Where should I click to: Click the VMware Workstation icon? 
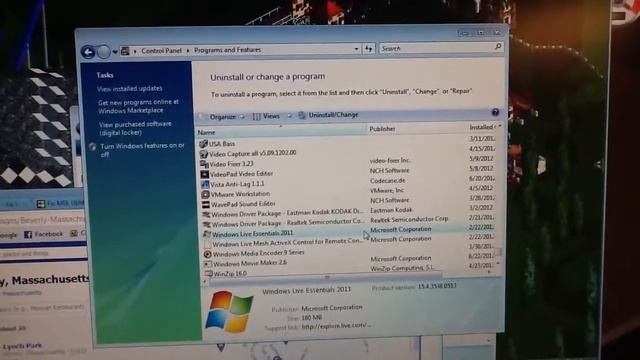click(x=205, y=195)
